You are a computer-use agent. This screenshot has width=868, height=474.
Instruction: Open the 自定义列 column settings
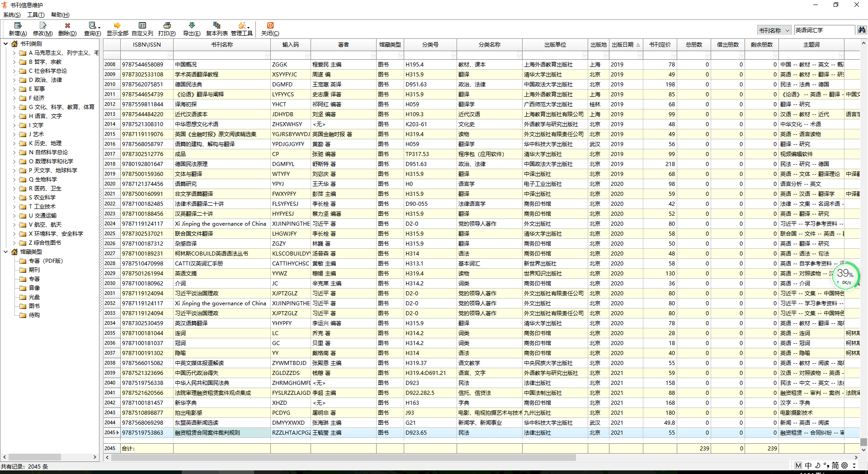coord(142,26)
